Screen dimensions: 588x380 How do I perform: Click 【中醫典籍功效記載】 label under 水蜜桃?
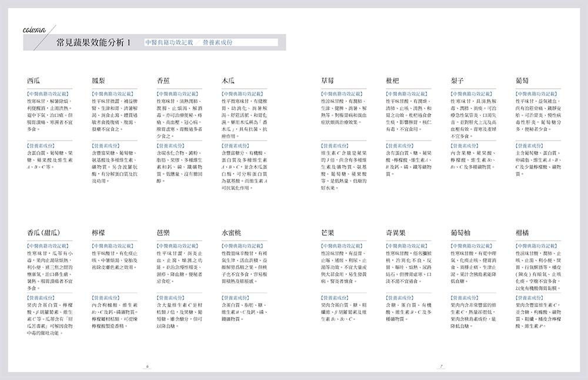click(243, 246)
